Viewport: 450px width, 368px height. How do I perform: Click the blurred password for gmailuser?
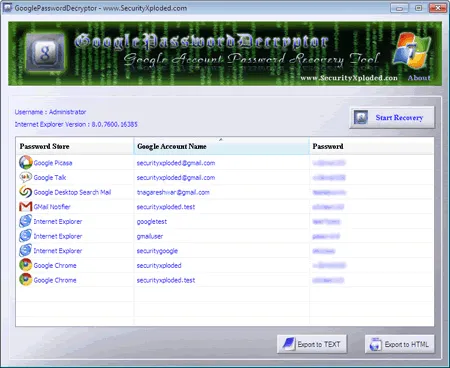pos(326,236)
